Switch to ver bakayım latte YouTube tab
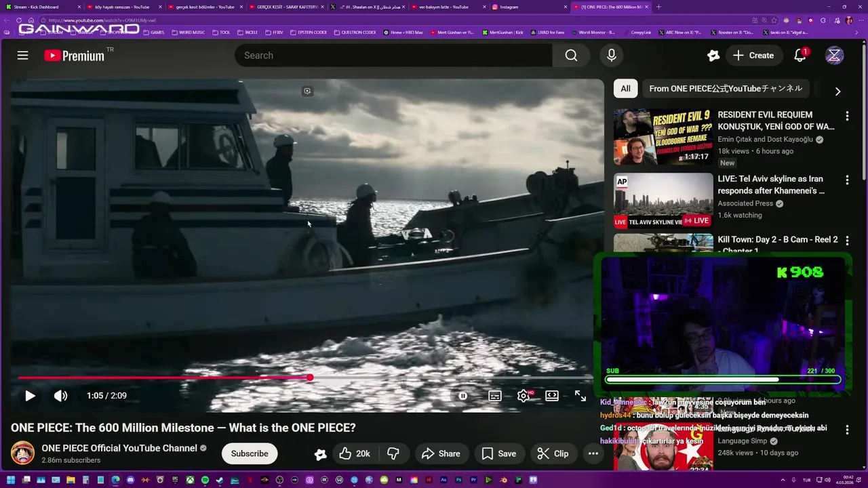868x488 pixels. click(x=448, y=7)
